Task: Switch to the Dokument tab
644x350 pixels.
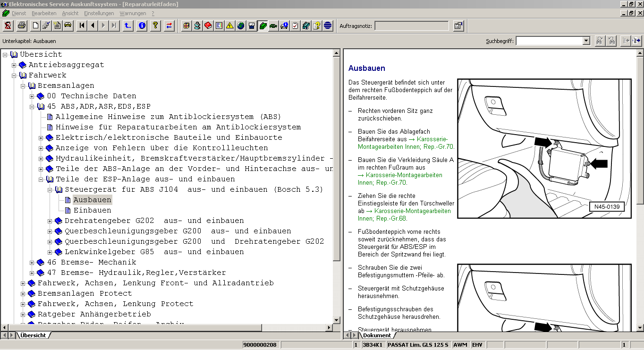Action: tap(376, 335)
